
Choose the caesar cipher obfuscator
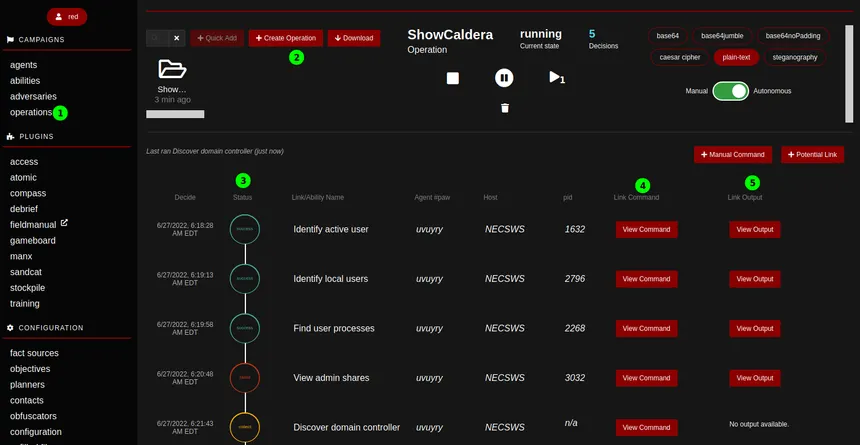(678, 57)
